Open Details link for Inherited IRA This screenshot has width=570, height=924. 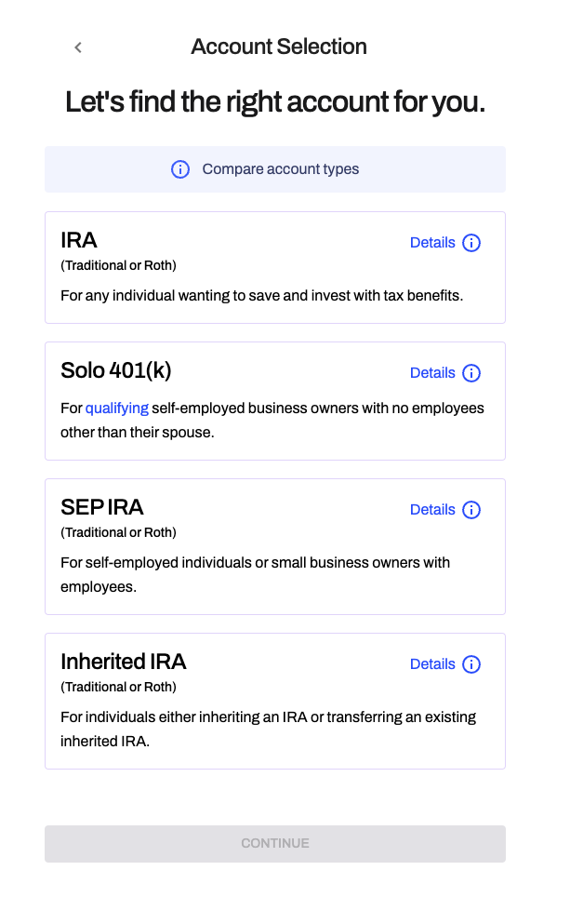[x=432, y=664]
